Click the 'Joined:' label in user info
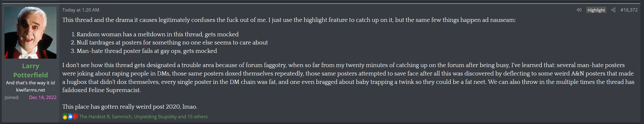 tap(12, 98)
